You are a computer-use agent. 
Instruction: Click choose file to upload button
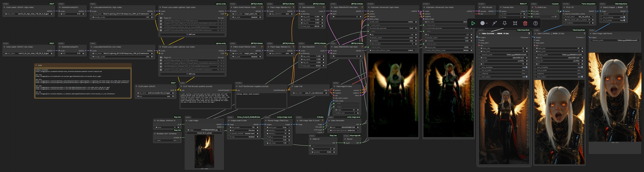204,133
